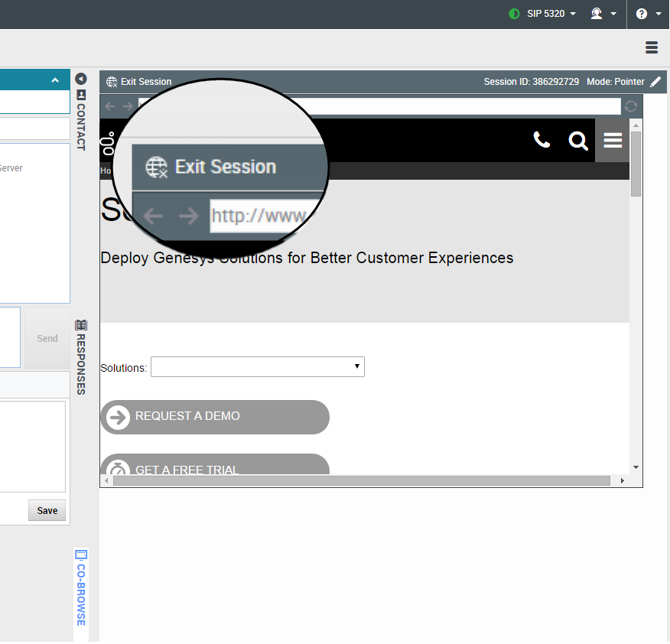Click the Exit Session globe icon
The height and width of the screenshot is (644, 670).
112,82
